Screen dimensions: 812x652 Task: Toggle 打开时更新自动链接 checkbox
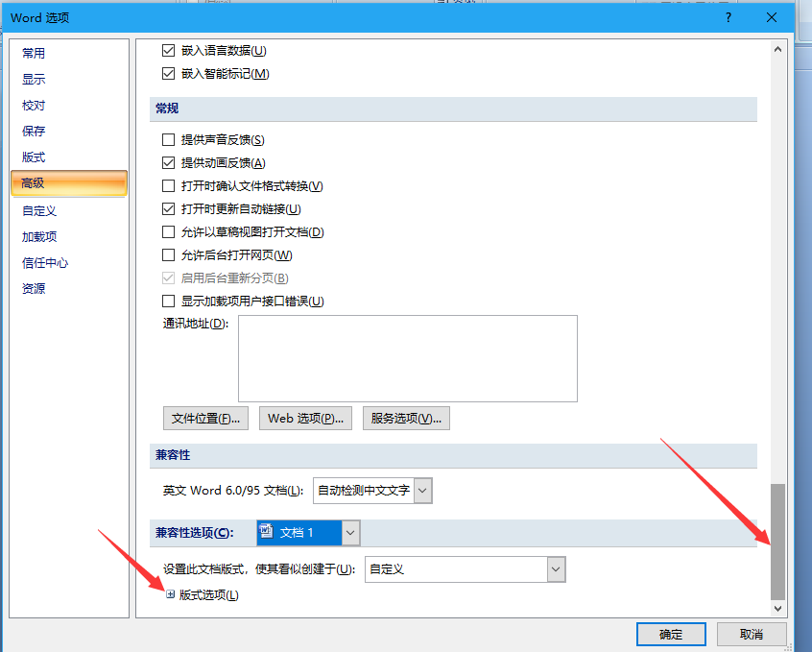coord(169,209)
